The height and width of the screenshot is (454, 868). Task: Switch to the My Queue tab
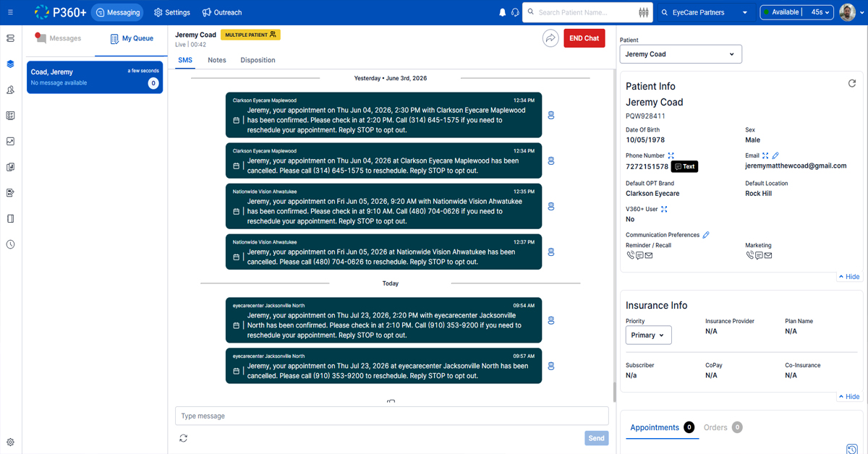coord(132,38)
